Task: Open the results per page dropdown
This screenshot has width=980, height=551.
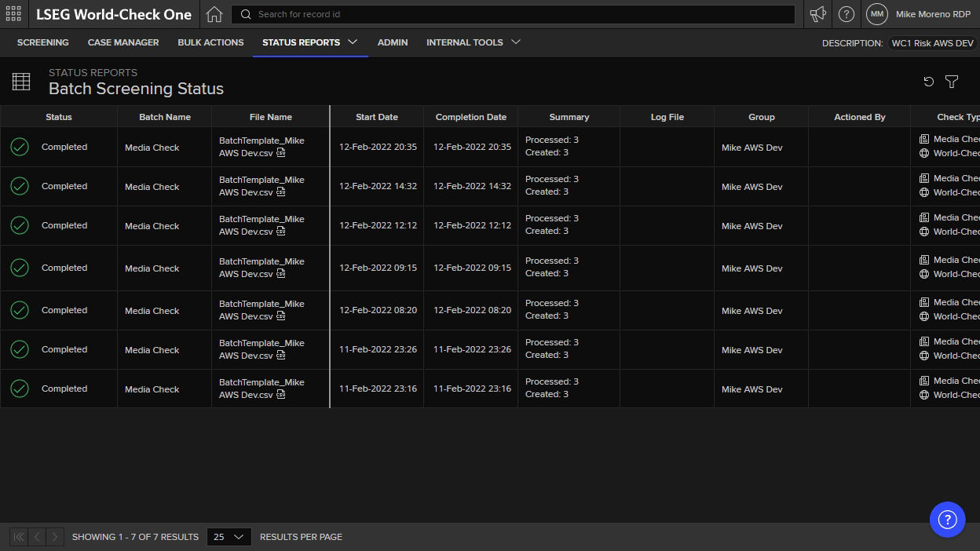Action: 229,537
